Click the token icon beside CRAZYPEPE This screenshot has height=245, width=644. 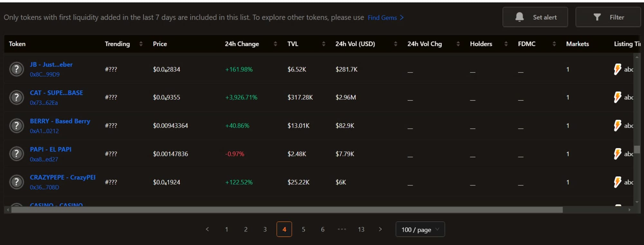[x=16, y=182]
